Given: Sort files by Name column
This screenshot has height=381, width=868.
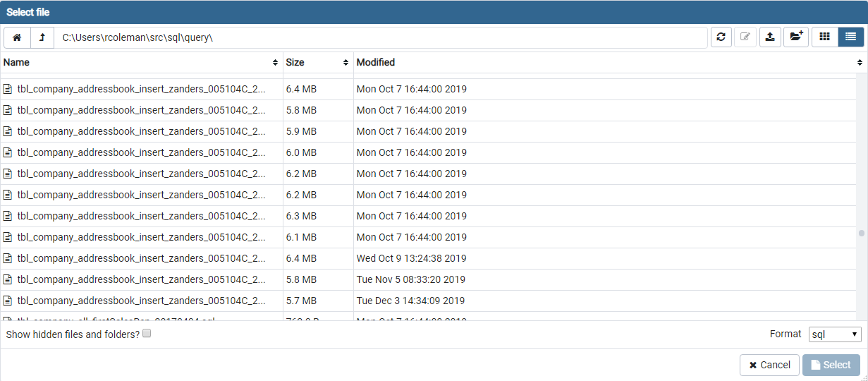Looking at the screenshot, I should (x=141, y=63).
